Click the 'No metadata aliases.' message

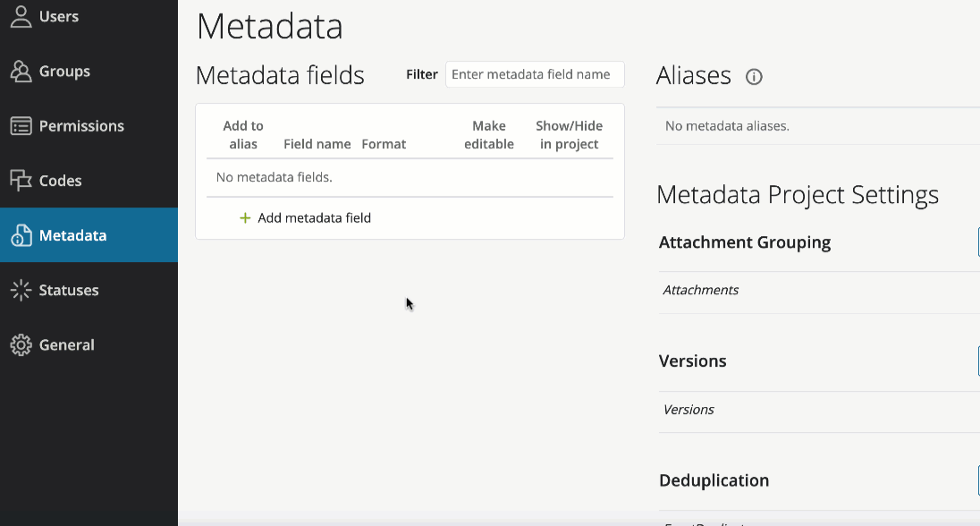pos(727,126)
